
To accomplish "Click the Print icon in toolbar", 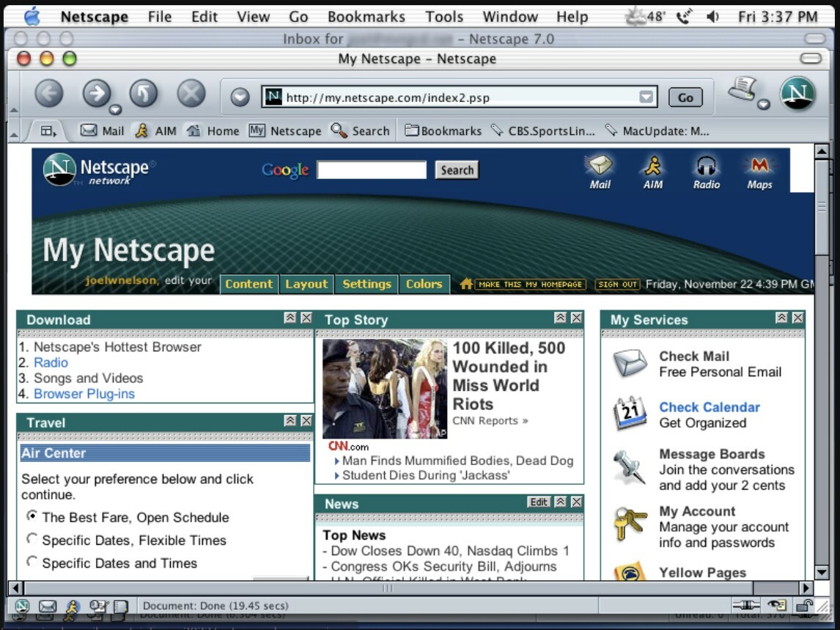I will point(742,89).
